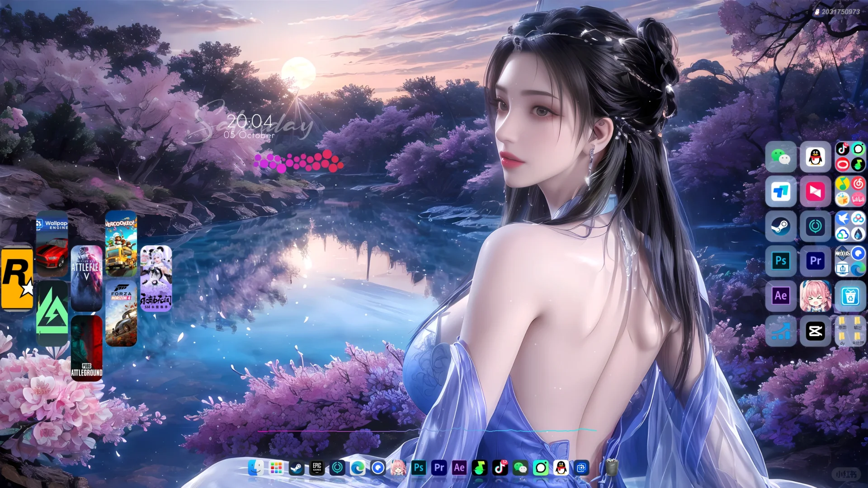Viewport: 868px width, 488px height.
Task: Open QQ Music yellow icon in group
Action: tap(843, 183)
